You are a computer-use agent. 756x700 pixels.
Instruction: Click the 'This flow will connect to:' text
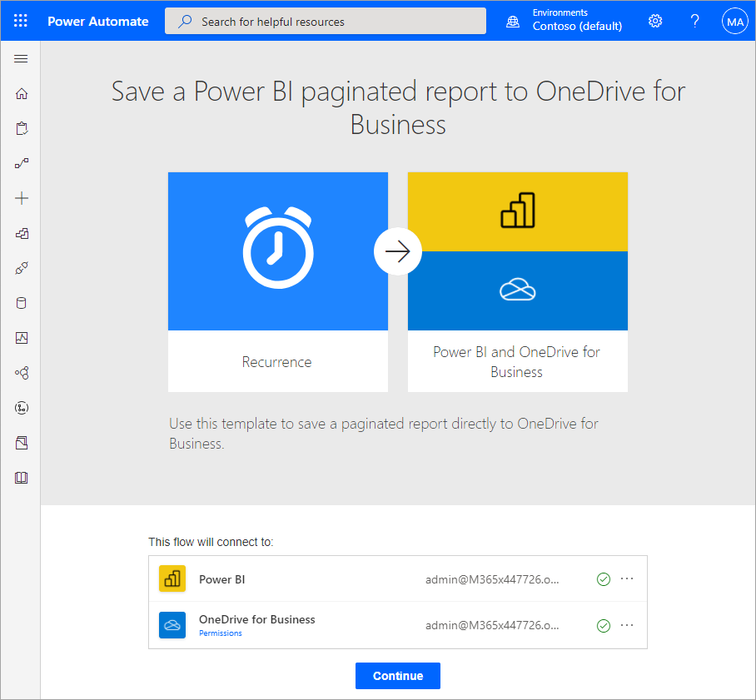(211, 542)
